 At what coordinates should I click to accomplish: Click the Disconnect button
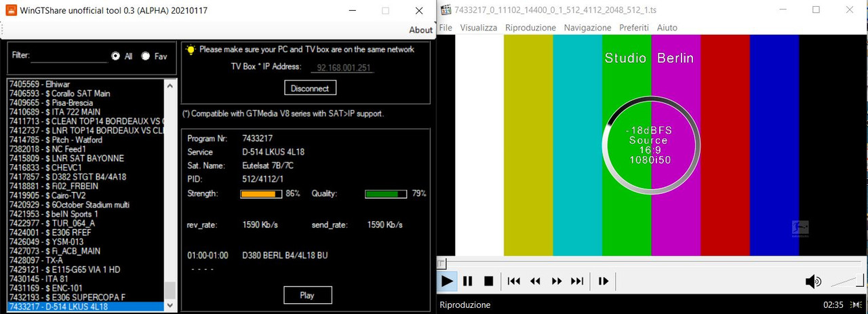(310, 88)
